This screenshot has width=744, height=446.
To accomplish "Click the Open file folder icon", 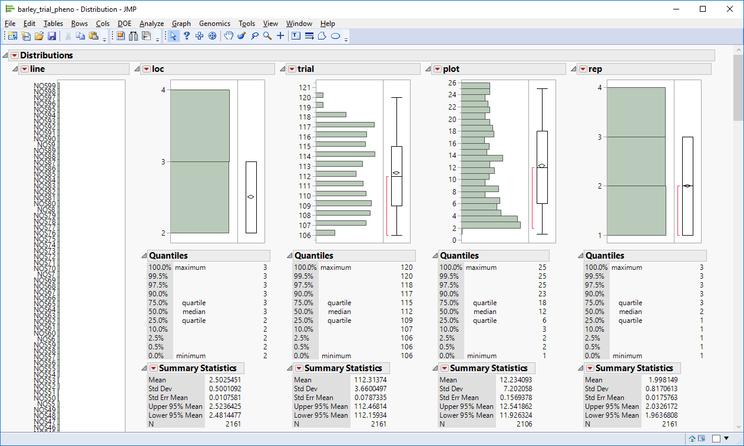I will pyautogui.click(x=39, y=36).
